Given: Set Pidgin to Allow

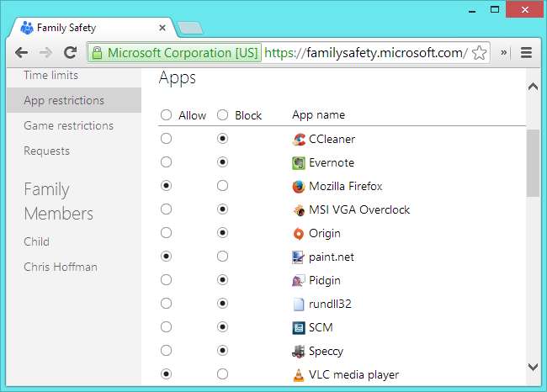Looking at the screenshot, I should (166, 280).
